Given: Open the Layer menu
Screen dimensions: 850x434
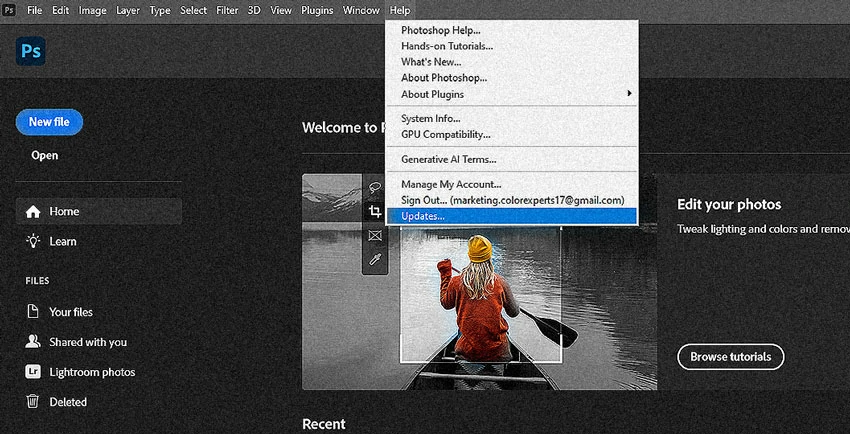Looking at the screenshot, I should click(x=128, y=10).
